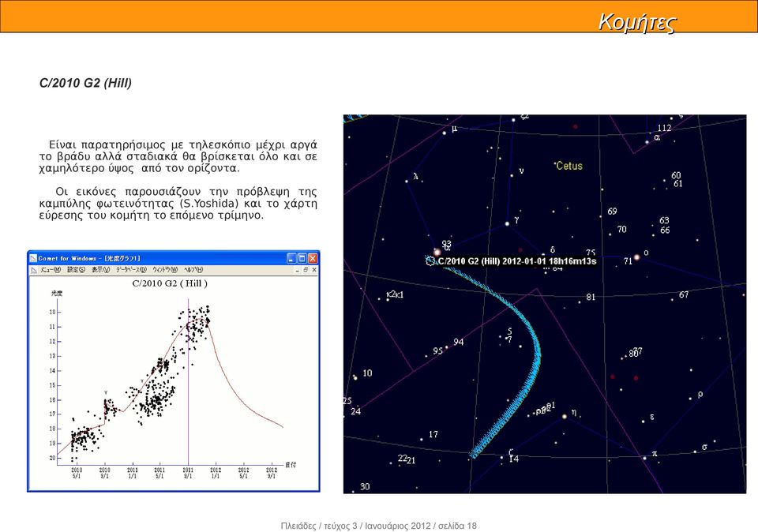
Task: Click the Comet for Windows title bar app icon
Action: (33, 259)
